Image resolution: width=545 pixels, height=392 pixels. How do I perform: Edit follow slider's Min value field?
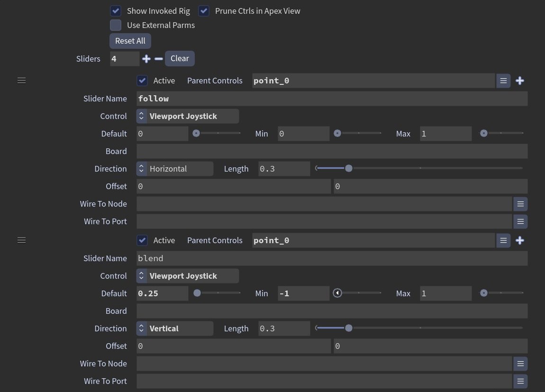303,134
